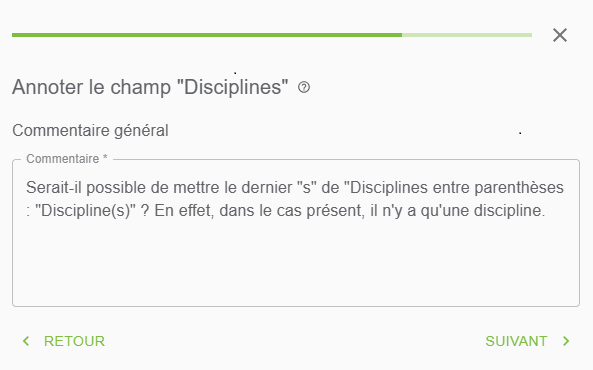The height and width of the screenshot is (370, 593).
Task: Click the "Commentaire *" field label
Action: [67, 159]
